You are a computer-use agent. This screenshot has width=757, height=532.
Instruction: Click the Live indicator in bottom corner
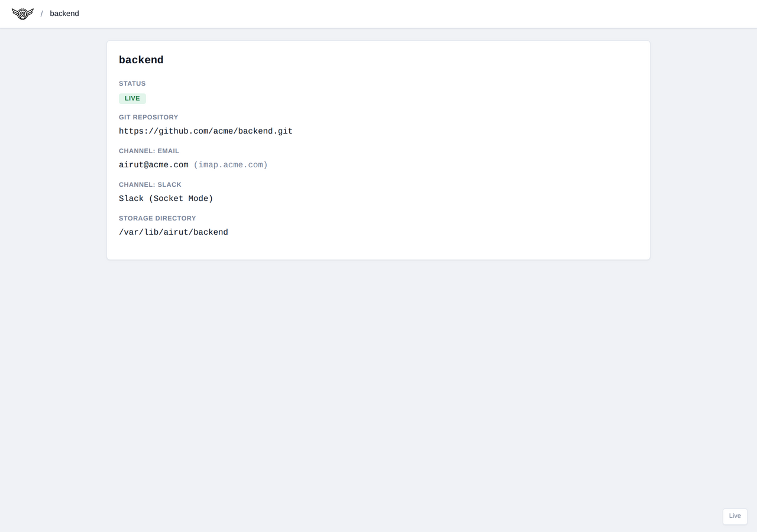point(735,516)
